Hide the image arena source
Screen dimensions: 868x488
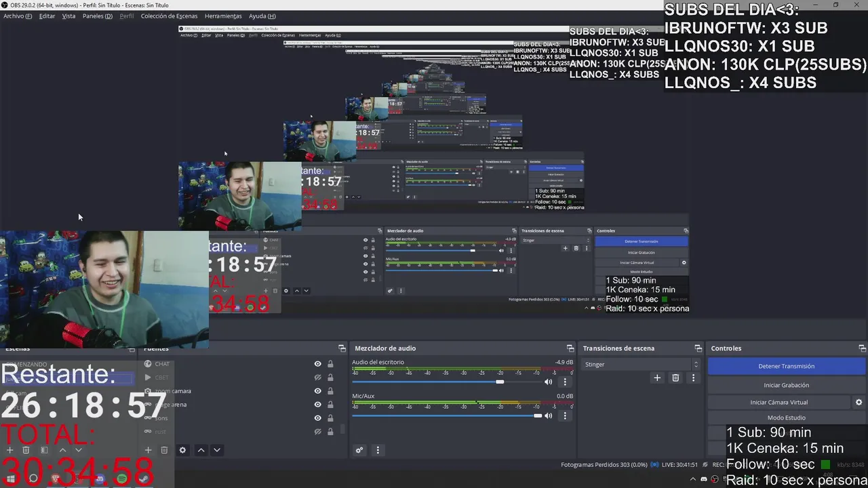(317, 405)
